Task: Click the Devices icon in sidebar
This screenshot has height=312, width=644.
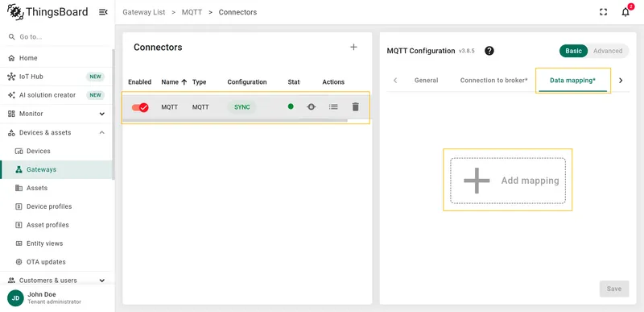Action: click(19, 151)
